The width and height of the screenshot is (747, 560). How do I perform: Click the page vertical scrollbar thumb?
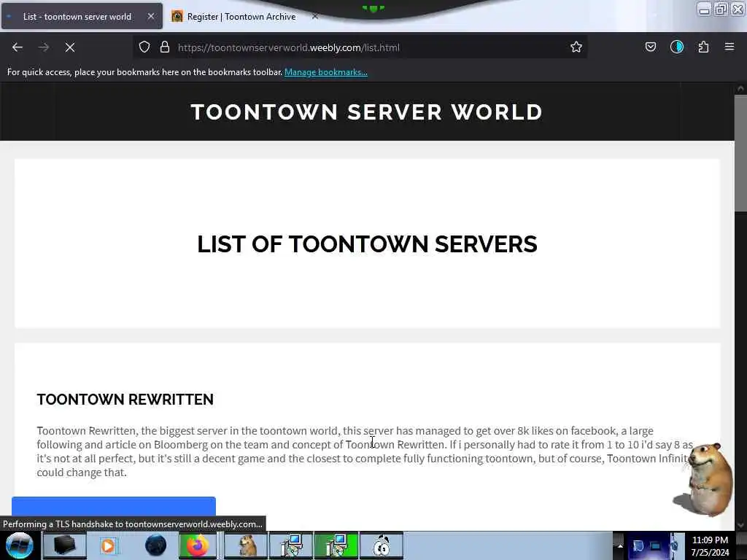pyautogui.click(x=740, y=152)
